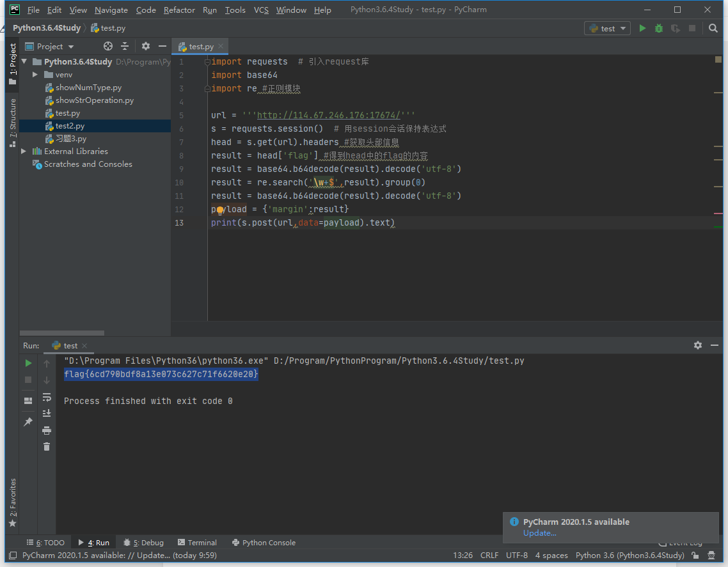Viewport: 728px width, 567px height.
Task: Expand External Libraries node
Action: [x=24, y=151]
